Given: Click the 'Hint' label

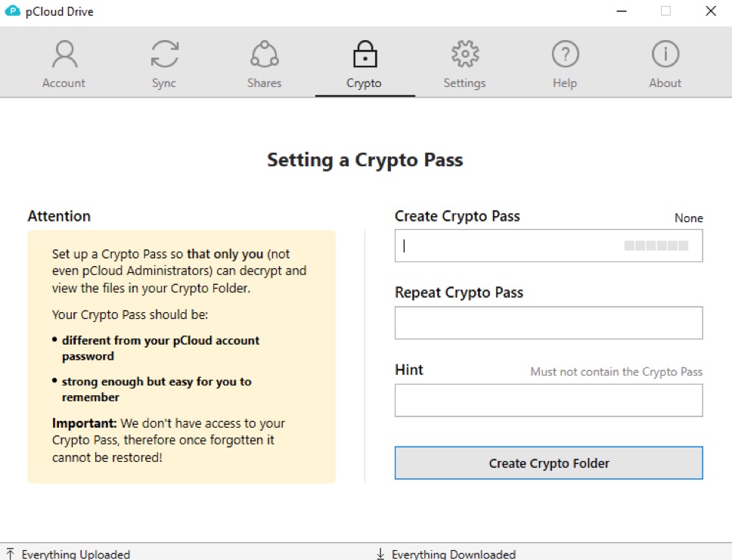Looking at the screenshot, I should coord(409,370).
